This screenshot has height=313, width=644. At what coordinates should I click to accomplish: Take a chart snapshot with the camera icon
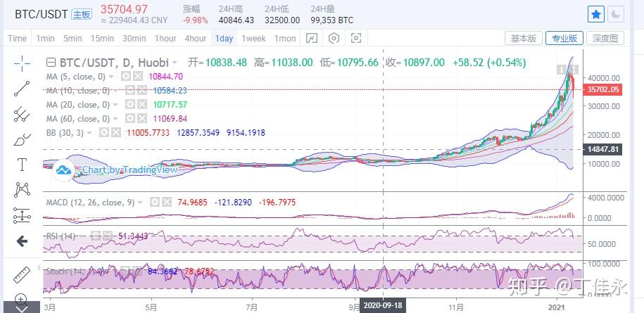coord(356,39)
